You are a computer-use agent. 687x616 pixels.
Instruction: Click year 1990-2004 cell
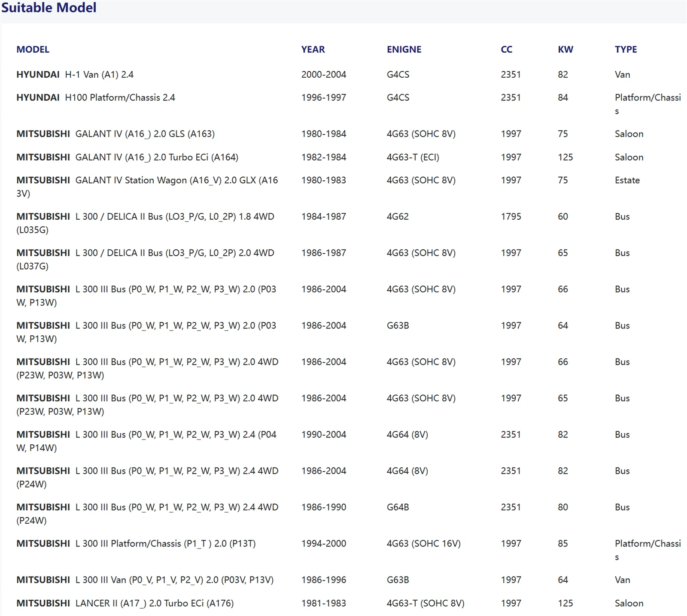pos(324,434)
